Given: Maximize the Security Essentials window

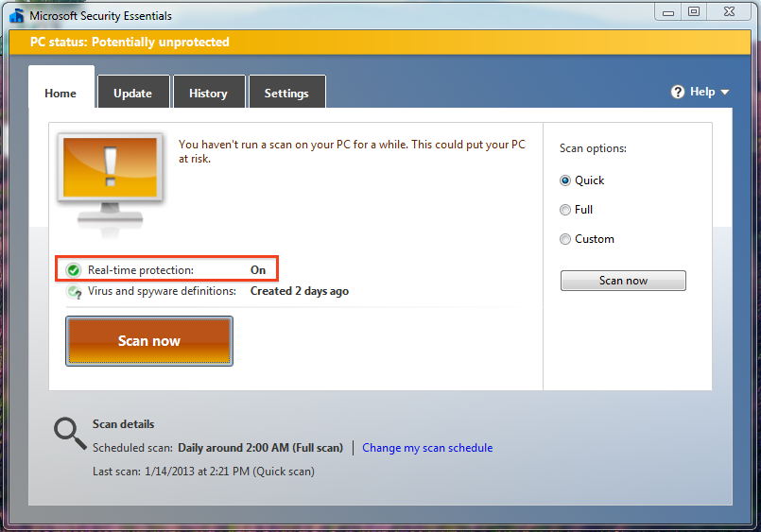Looking at the screenshot, I should (694, 12).
